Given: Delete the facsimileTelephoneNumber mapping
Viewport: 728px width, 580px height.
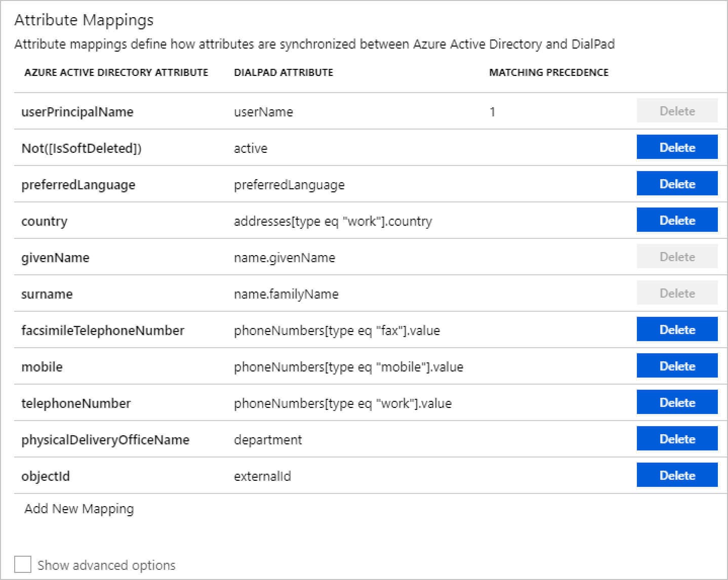Looking at the screenshot, I should (x=677, y=329).
